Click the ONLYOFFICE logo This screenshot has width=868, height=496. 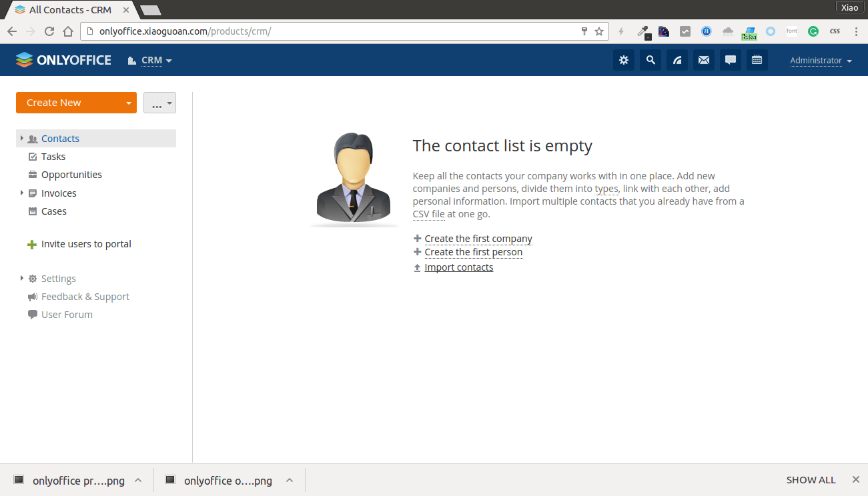(x=63, y=60)
